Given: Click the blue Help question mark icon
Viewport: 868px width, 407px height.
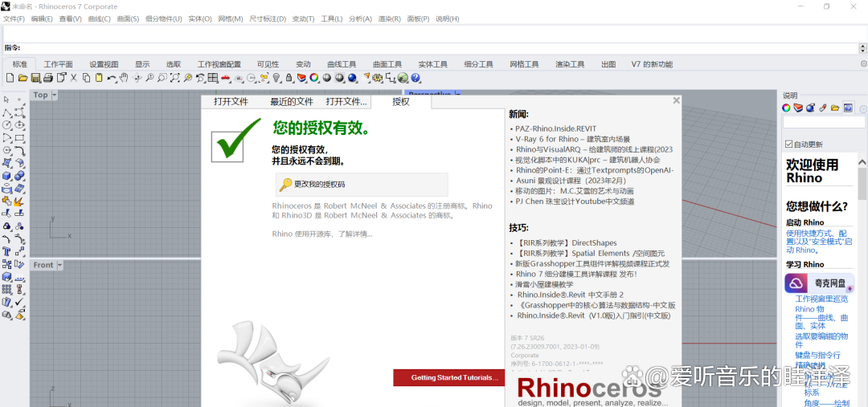Looking at the screenshot, I should click(x=416, y=78).
